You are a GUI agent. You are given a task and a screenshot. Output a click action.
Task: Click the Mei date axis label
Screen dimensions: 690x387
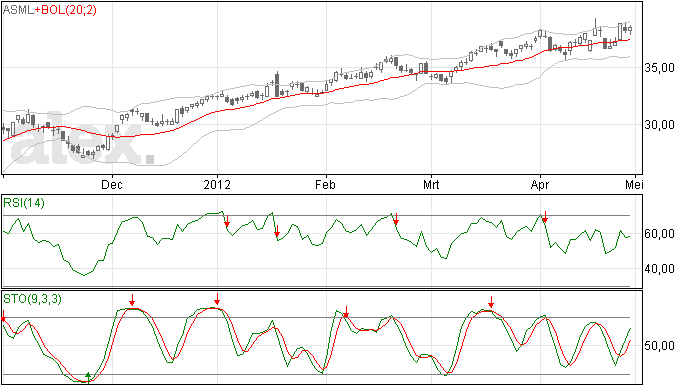click(634, 184)
